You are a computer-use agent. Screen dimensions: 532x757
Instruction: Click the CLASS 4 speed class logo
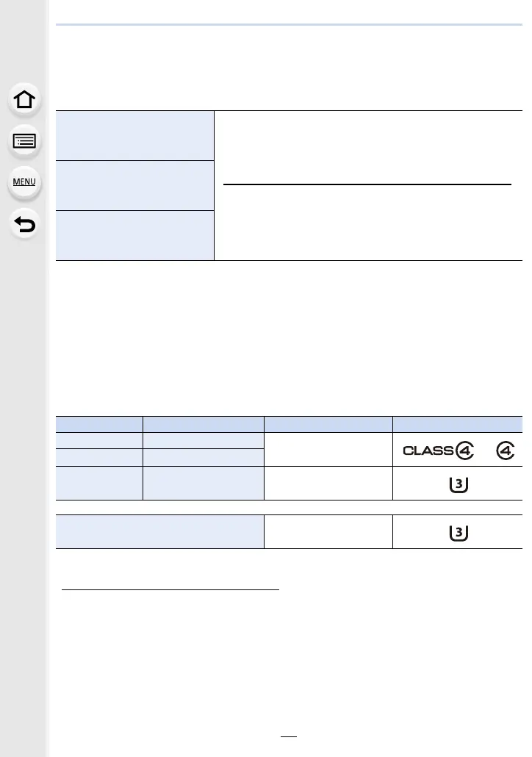(439, 451)
